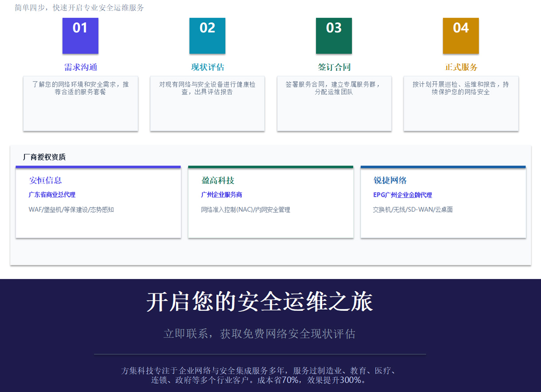Screen dimensions: 541x392
Task: Click WAF/堡垒机/等保建设/态势感知 text
Action: pos(71,210)
